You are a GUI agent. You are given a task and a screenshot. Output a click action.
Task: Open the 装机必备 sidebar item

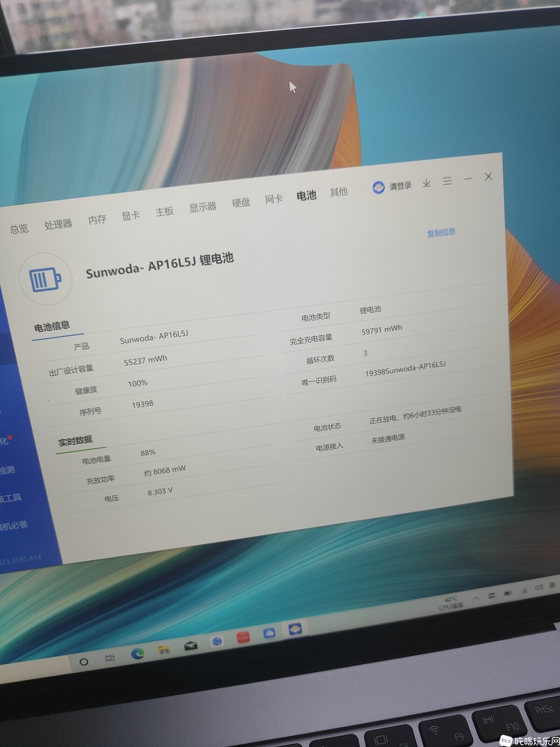pyautogui.click(x=13, y=525)
